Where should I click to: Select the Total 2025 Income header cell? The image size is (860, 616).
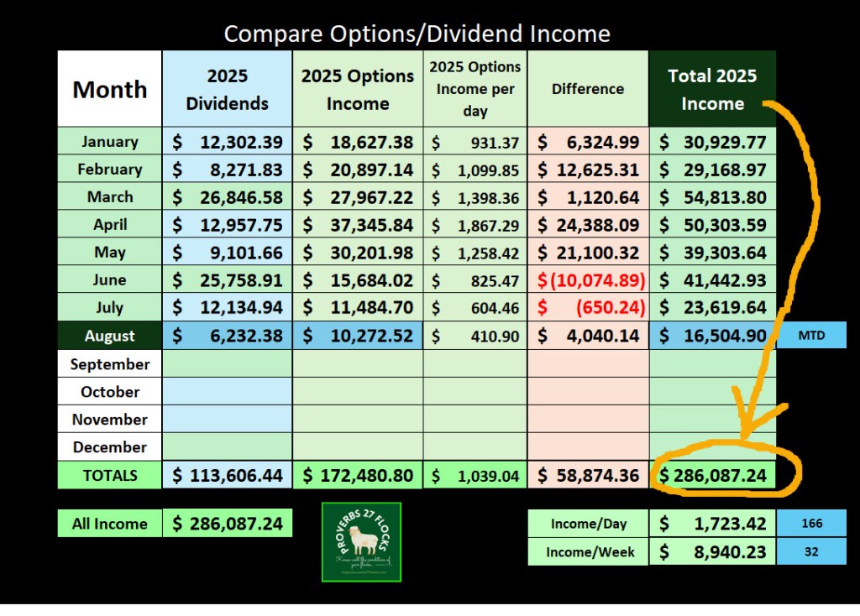(712, 89)
